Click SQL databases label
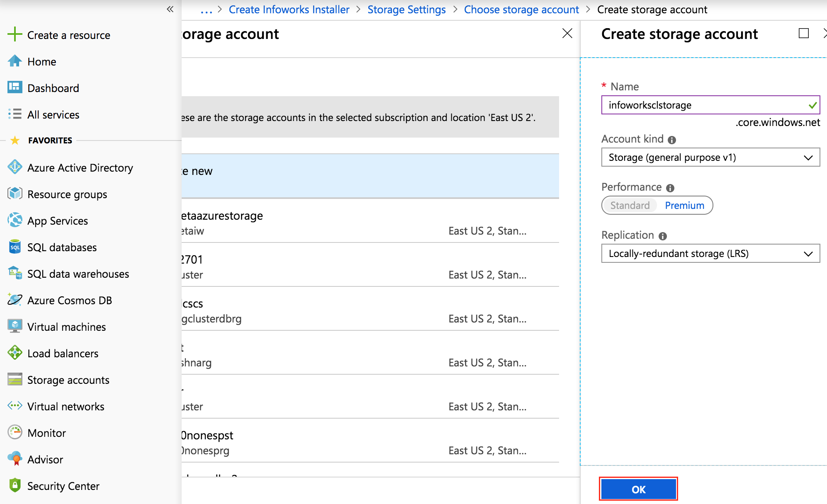827x504 pixels. click(x=62, y=247)
